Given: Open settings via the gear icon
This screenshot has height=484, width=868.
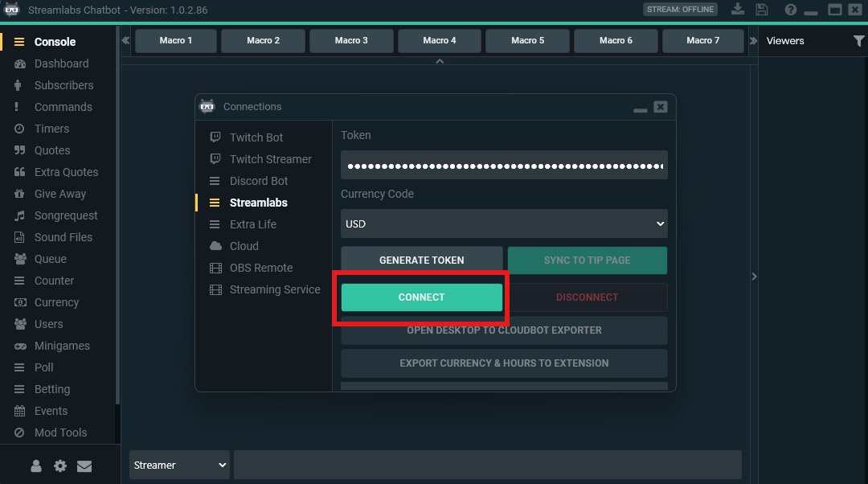Looking at the screenshot, I should tap(59, 466).
